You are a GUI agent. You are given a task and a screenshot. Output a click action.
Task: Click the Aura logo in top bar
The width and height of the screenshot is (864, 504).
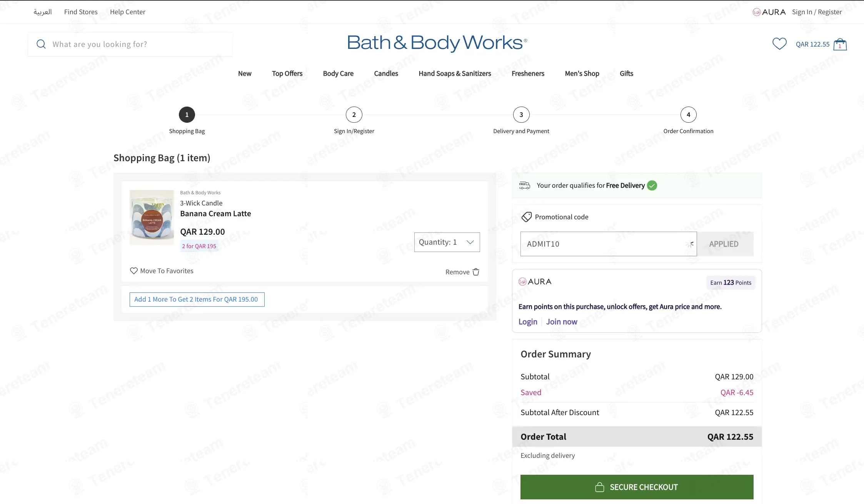769,12
